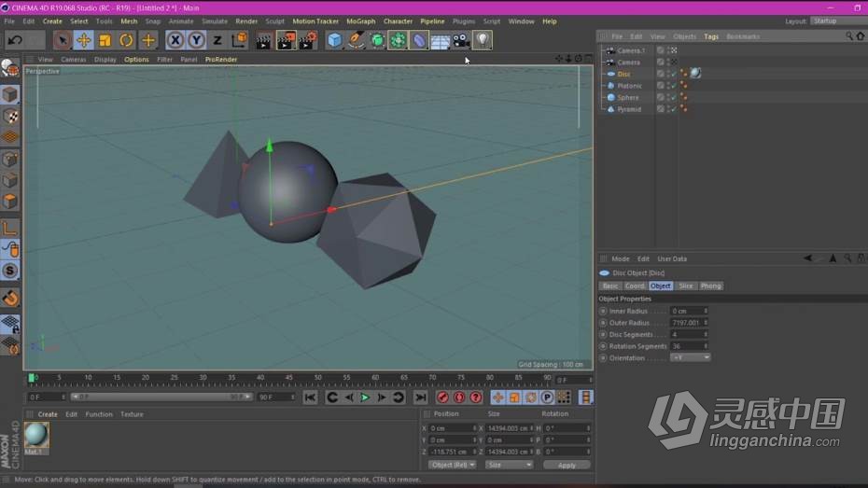
Task: Select Platonic object in Object Manager
Action: coord(629,86)
